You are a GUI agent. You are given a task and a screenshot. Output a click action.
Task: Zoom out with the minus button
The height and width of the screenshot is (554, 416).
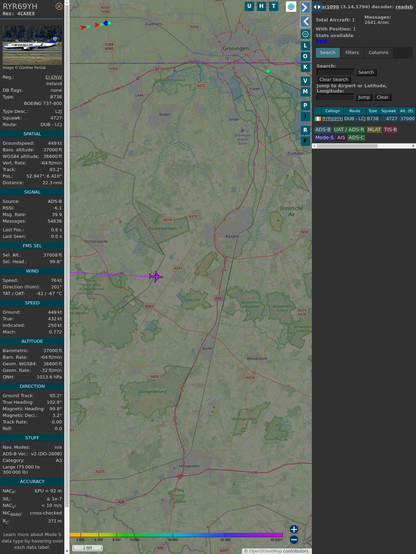(x=294, y=540)
